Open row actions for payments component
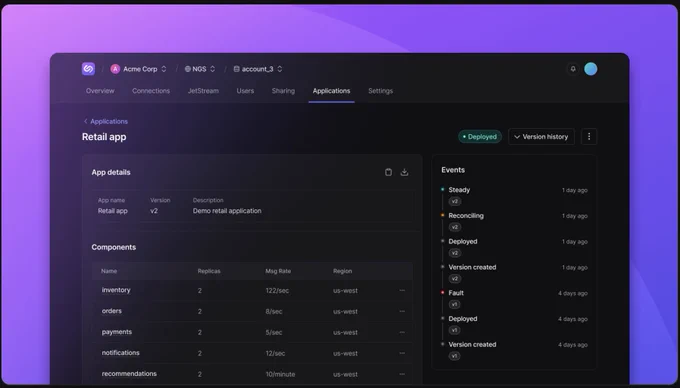The height and width of the screenshot is (388, 680). [x=402, y=333]
